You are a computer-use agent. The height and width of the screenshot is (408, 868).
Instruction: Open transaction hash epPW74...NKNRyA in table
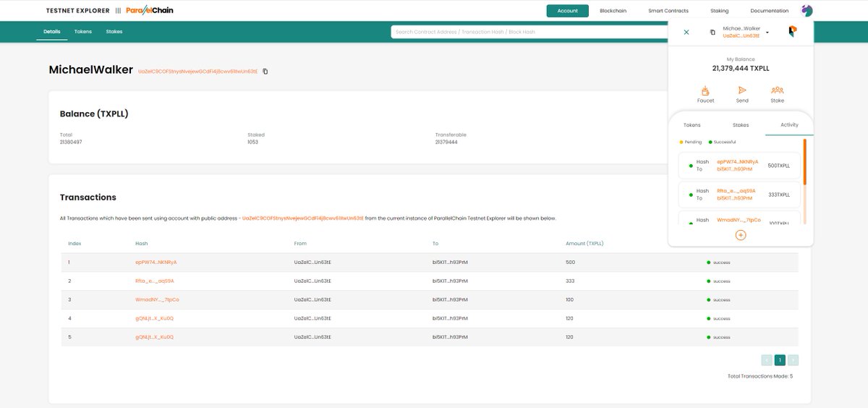coord(156,262)
